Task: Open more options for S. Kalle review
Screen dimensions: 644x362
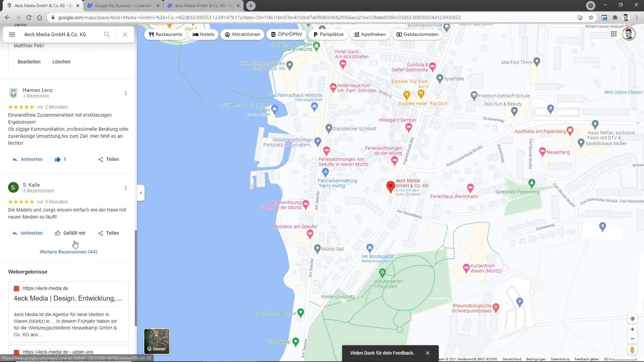Action: (x=126, y=188)
